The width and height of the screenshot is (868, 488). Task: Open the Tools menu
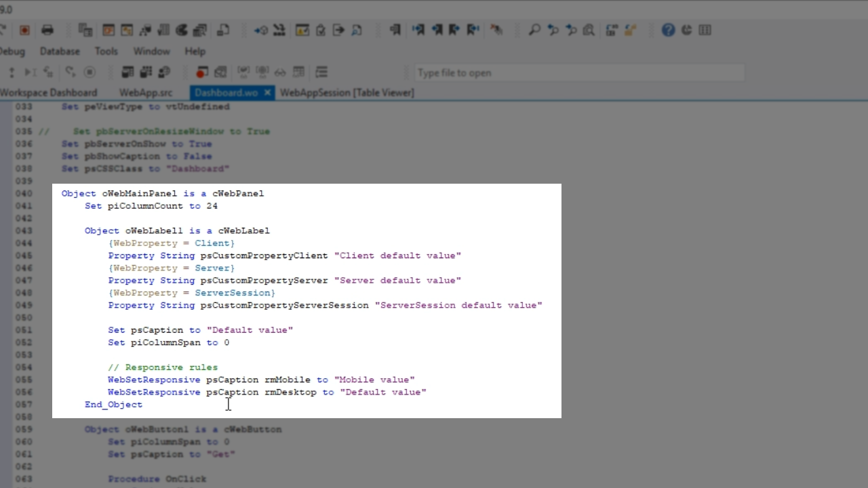point(106,52)
